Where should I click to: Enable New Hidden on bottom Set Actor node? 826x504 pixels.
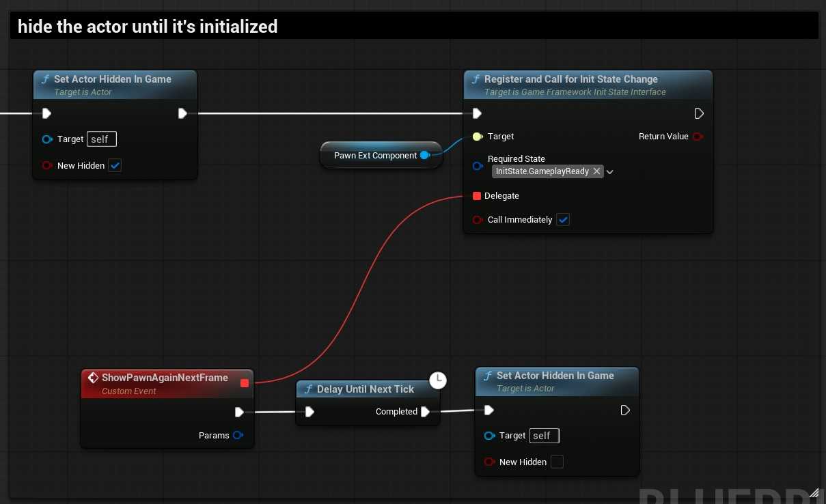(x=557, y=462)
